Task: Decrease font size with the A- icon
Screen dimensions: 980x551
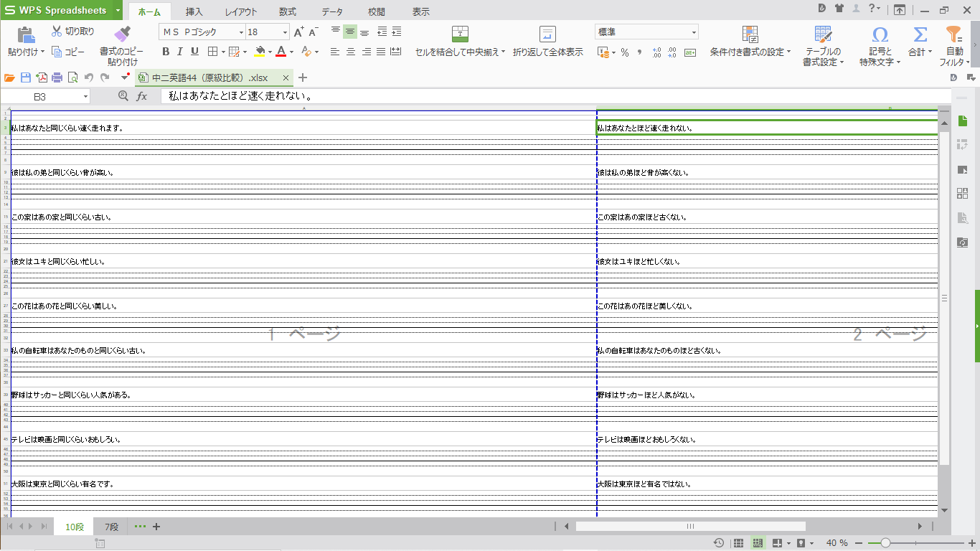Action: pos(314,32)
